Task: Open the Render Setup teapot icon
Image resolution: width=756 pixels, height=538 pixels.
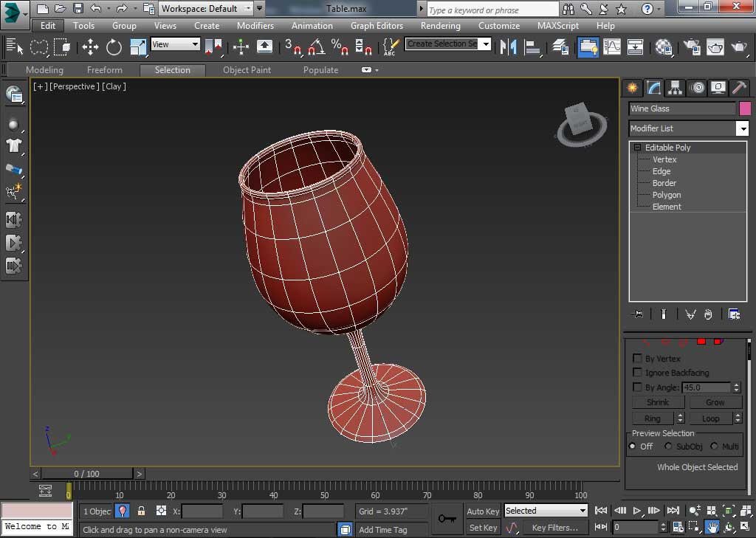Action: [x=692, y=47]
